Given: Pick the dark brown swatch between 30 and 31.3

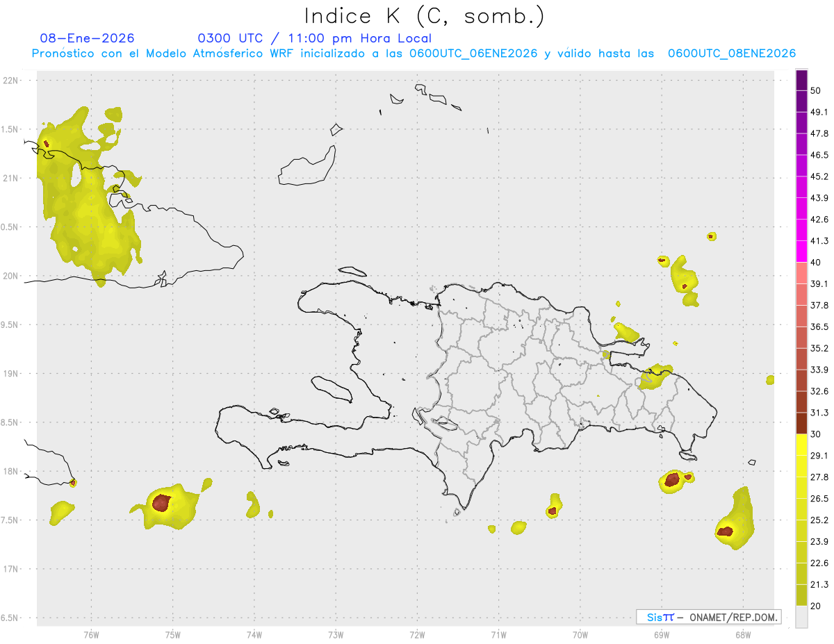Looking at the screenshot, I should point(801,423).
